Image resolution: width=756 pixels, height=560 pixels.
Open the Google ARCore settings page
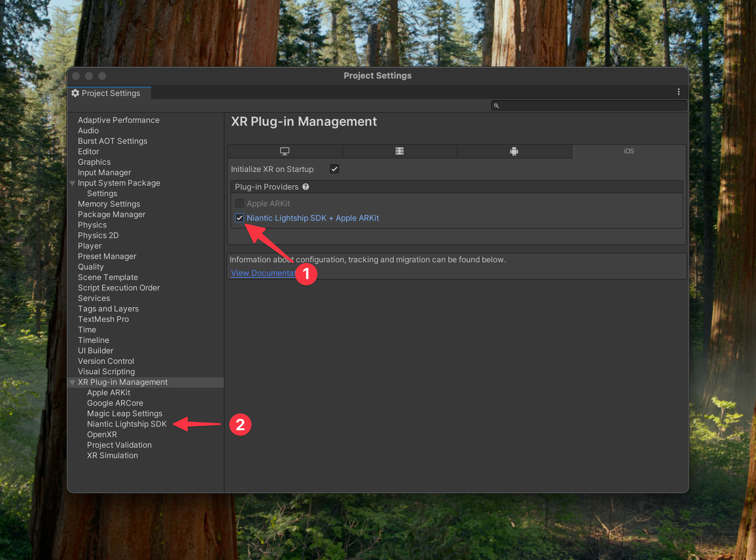tap(115, 403)
